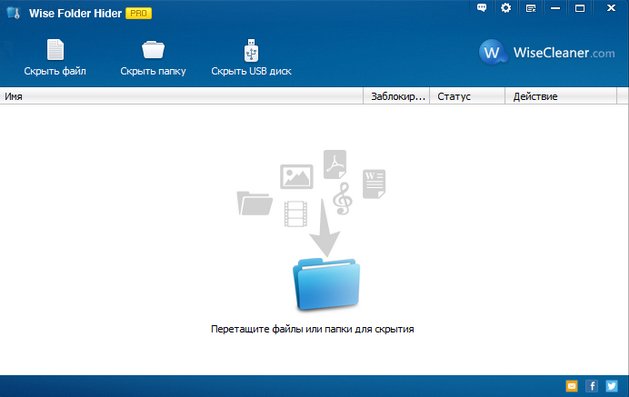
Task: Click the Перетащите файлы или папки text
Action: tap(312, 329)
